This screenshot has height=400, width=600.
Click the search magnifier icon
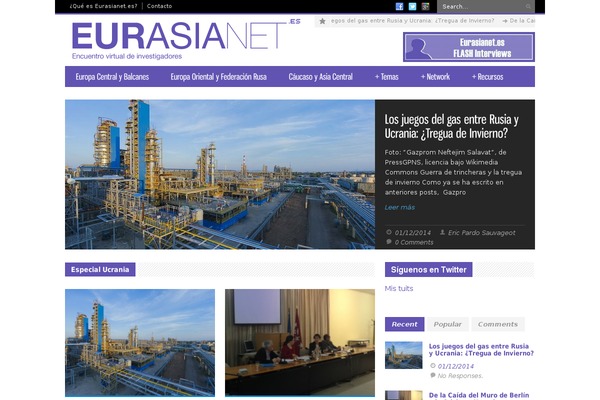tap(528, 7)
